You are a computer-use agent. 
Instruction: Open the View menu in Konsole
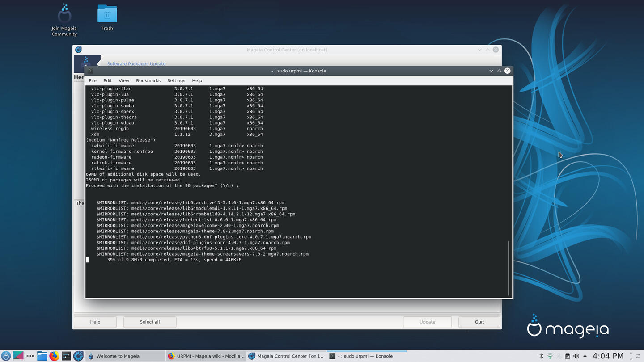pyautogui.click(x=124, y=80)
